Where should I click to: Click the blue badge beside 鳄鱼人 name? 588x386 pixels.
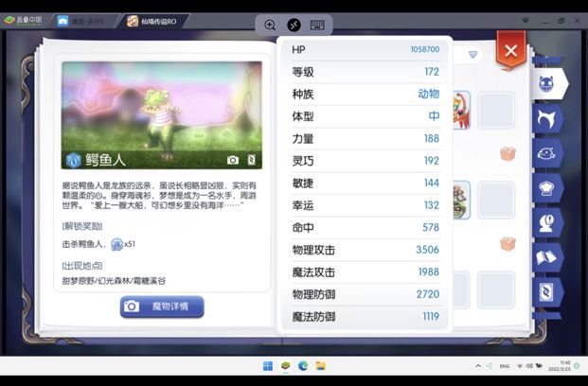click(x=74, y=161)
